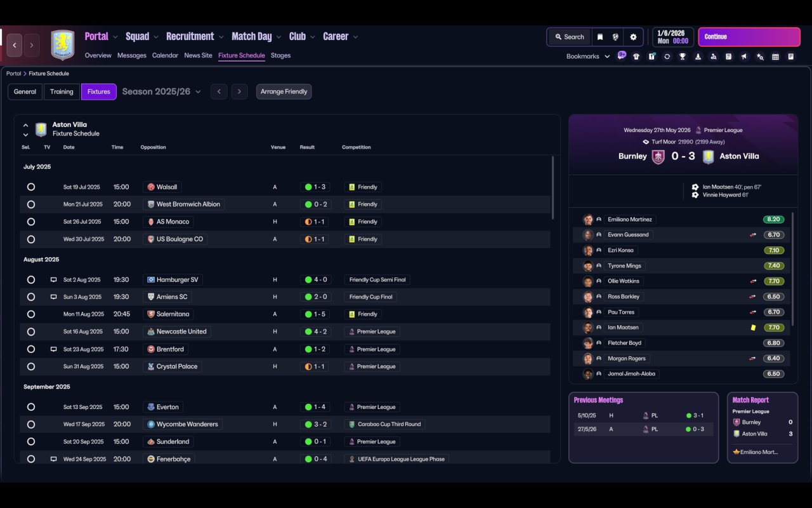This screenshot has height=508, width=812.
Task: Select the General schedule tab
Action: pyautogui.click(x=25, y=92)
